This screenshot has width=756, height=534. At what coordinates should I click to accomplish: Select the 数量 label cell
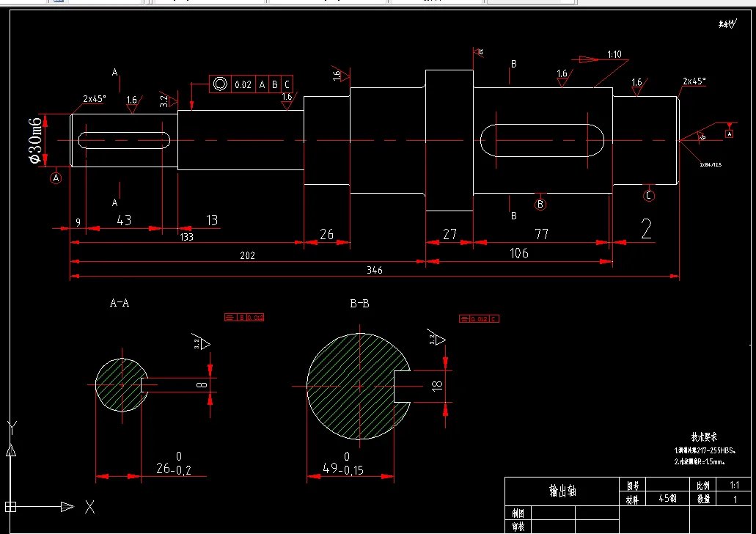click(x=703, y=500)
